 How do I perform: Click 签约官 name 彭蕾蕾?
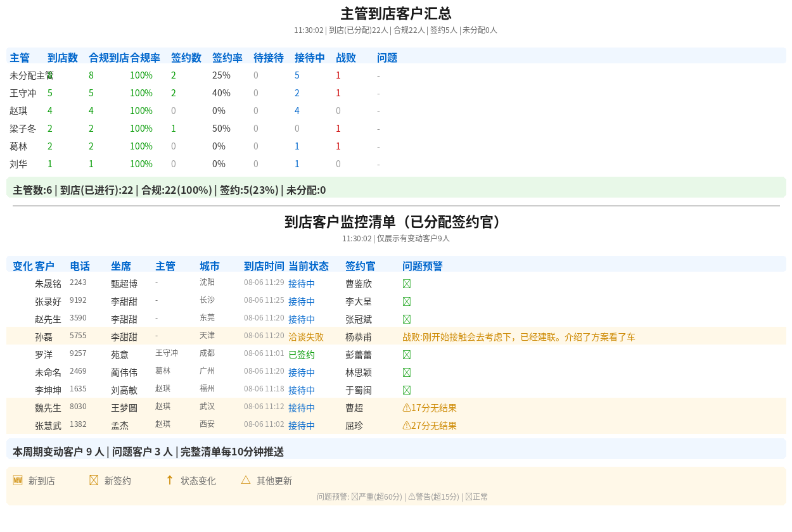click(359, 355)
